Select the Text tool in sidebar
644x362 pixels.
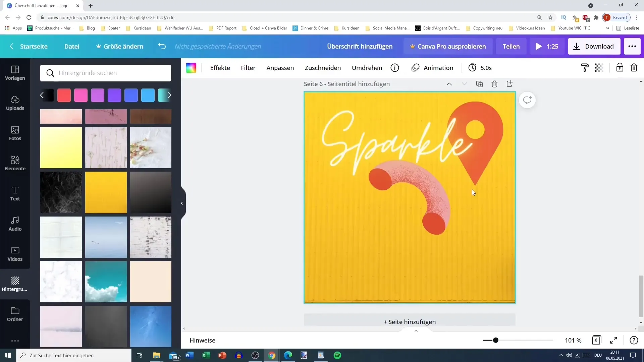[15, 193]
